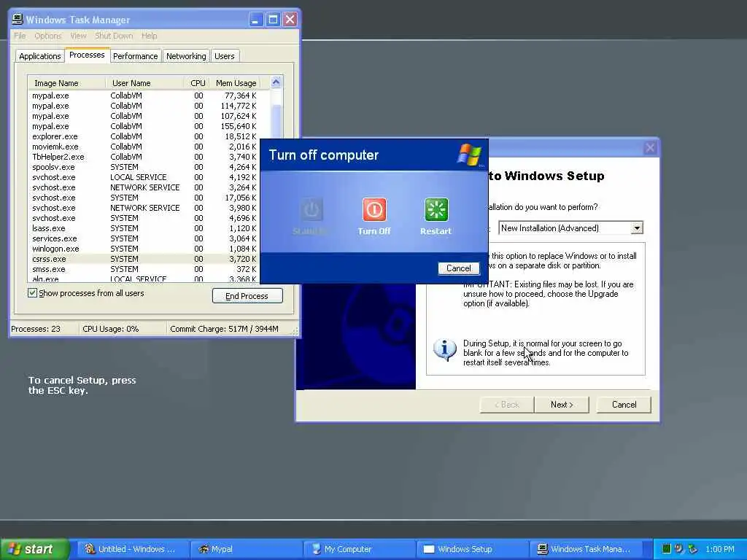Click the Turn Off power icon
This screenshot has width=747, height=560.
374,209
